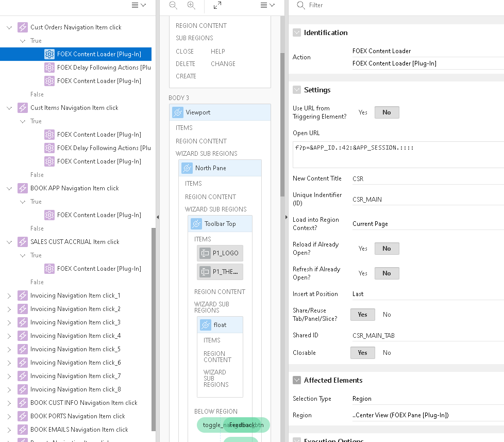The image size is (504, 442).
Task: Expand Invoicing Navigation Item click_1 node
Action: point(9,296)
